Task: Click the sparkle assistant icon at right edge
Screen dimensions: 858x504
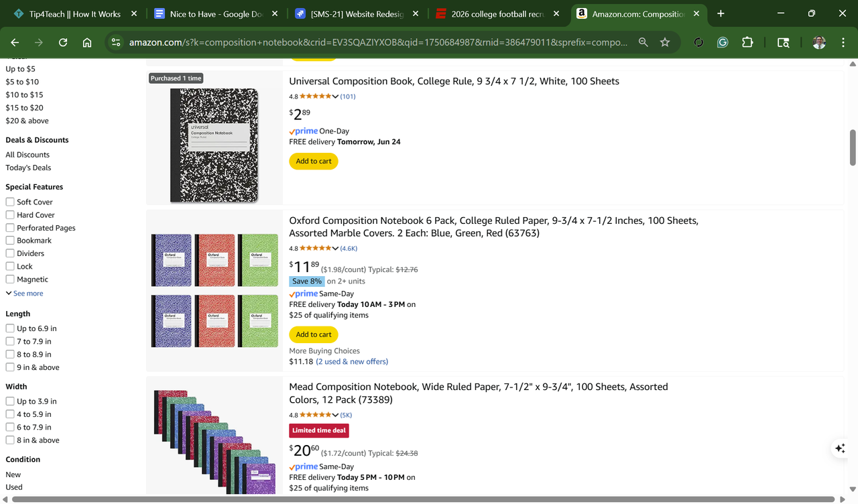Action: [x=840, y=449]
